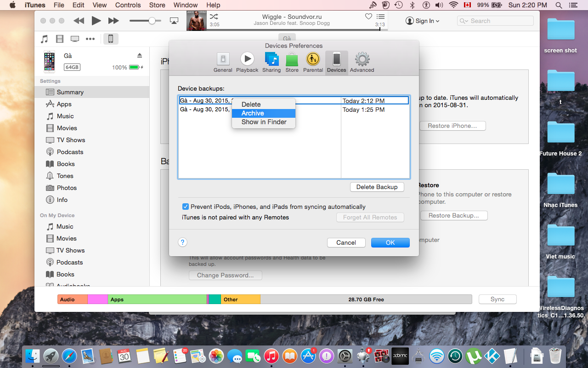588x368 pixels.
Task: Open the Parental preferences tab
Action: 313,63
